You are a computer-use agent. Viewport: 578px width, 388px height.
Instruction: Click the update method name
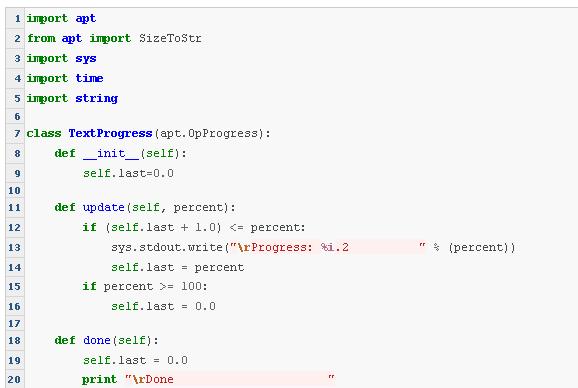pos(104,207)
